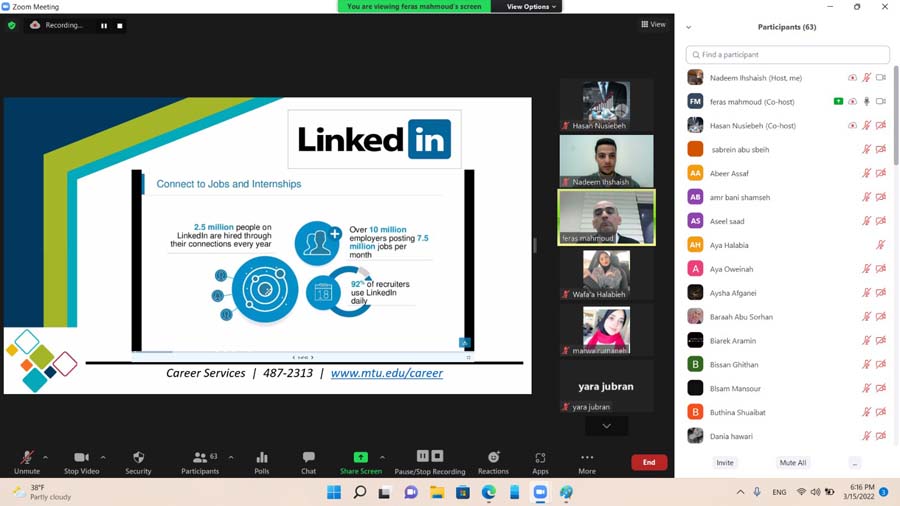
Task: Select participant Aya Oweinah
Action: point(788,268)
